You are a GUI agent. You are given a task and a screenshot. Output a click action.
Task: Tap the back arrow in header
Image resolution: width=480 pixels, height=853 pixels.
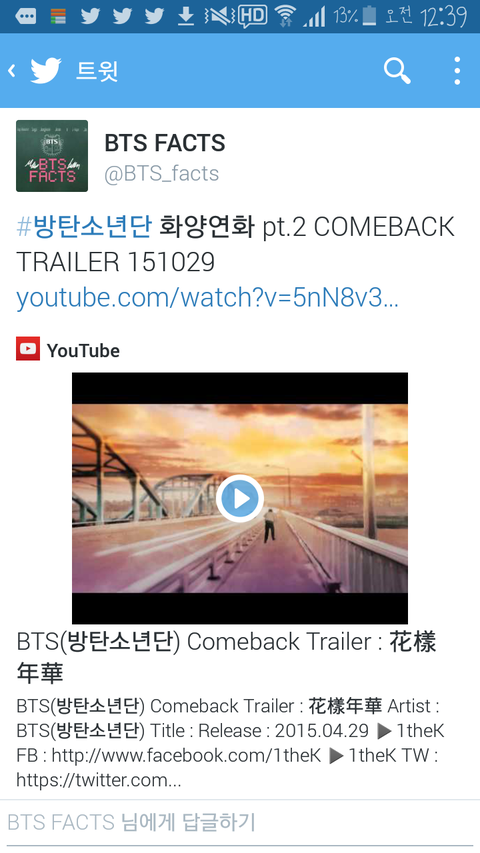click(x=11, y=70)
